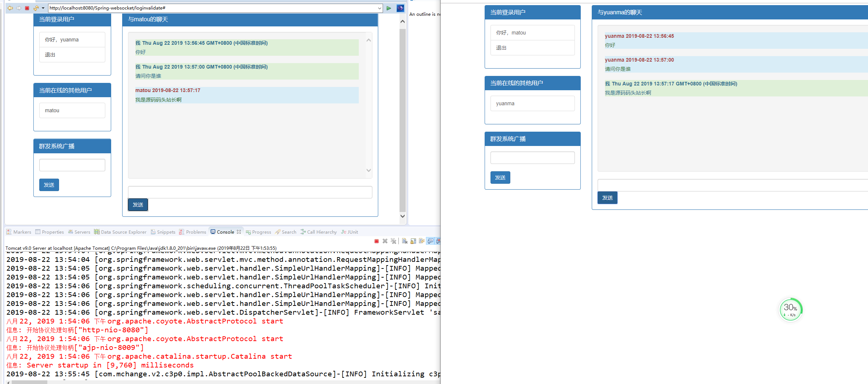Click the yuanma chat message input field
Viewport: 868px width, 384px height.
click(730, 185)
